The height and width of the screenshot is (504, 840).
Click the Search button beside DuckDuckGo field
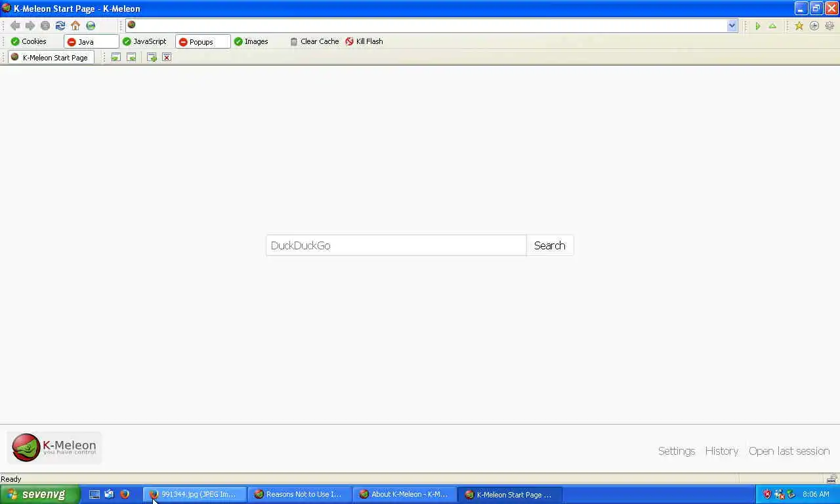tap(550, 245)
